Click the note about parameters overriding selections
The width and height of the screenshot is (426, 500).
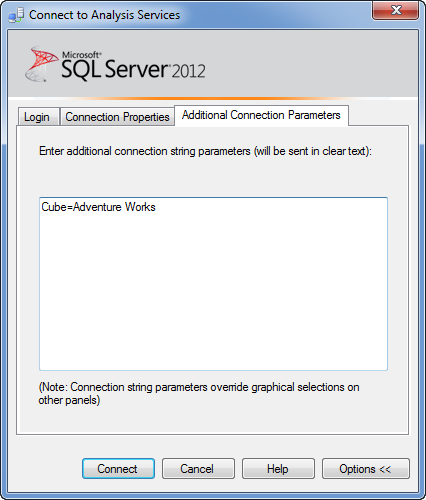click(199, 394)
